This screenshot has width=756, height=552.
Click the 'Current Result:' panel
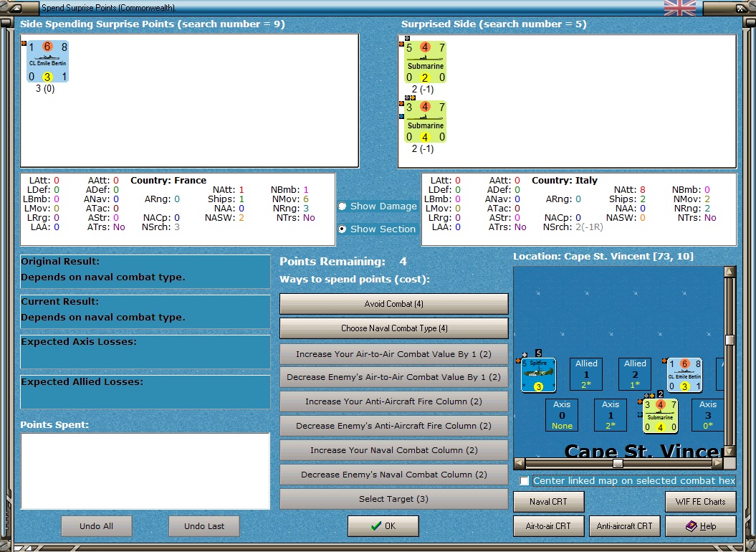click(x=145, y=312)
